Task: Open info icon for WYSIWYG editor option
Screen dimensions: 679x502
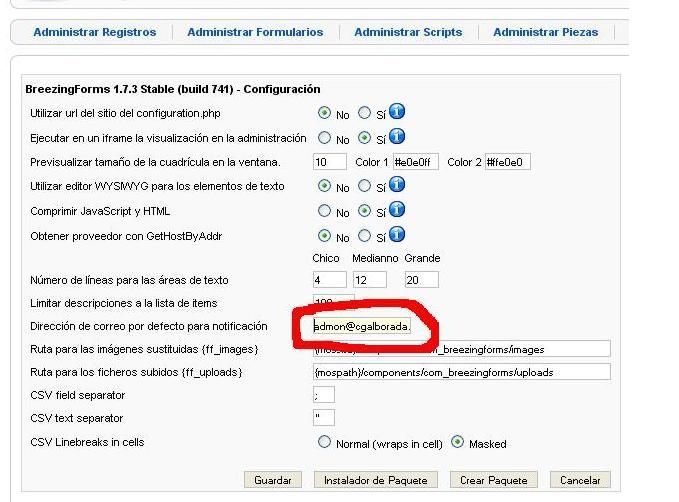Action: [x=397, y=185]
